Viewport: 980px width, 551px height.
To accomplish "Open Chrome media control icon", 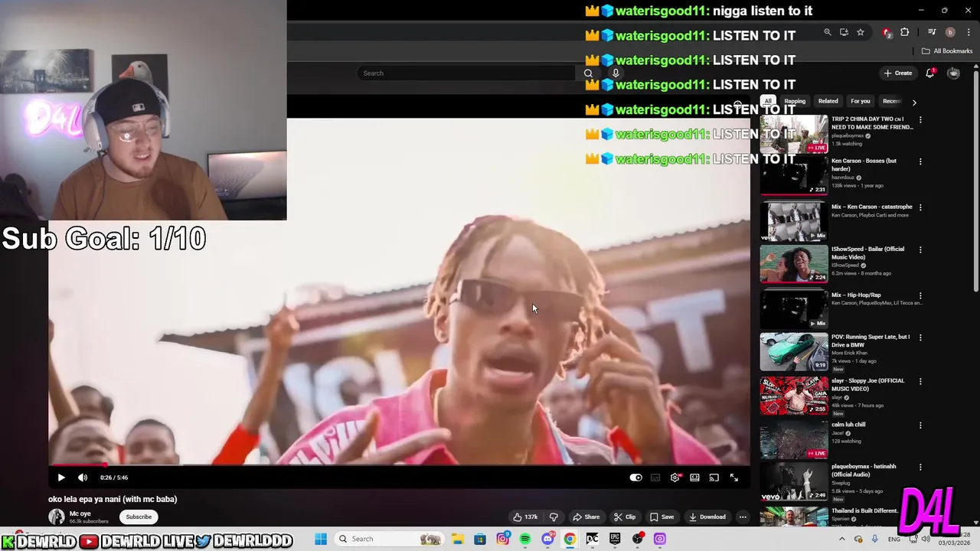I will [932, 32].
